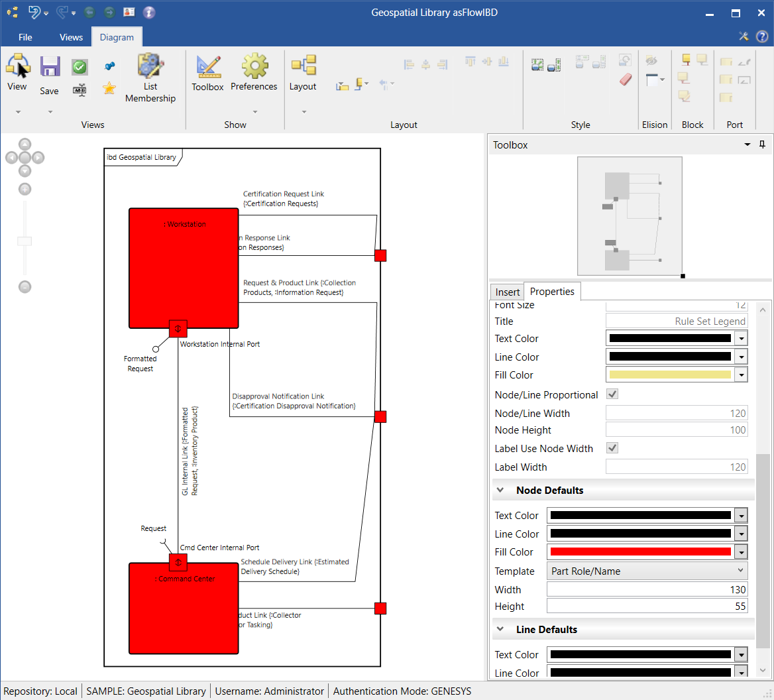Click the Save diagram icon
774x700 pixels.
click(x=50, y=68)
